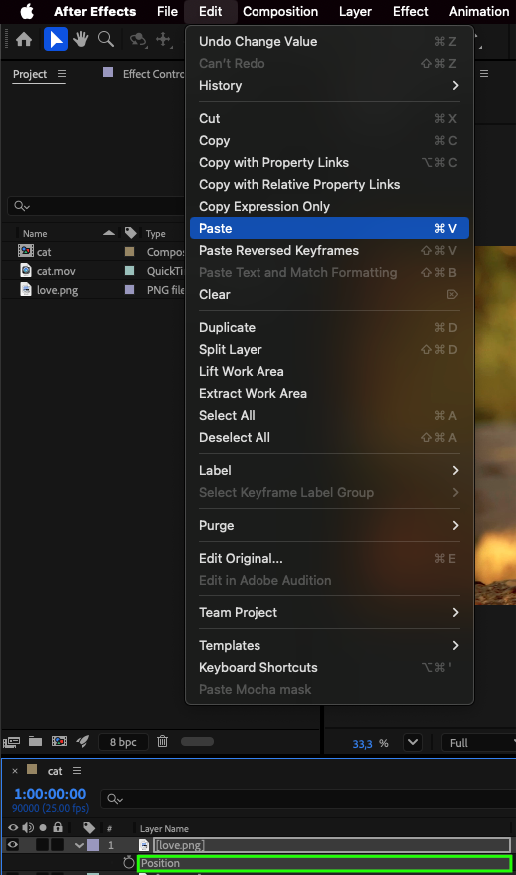Create a new composition icon
The height and width of the screenshot is (875, 516).
coord(59,741)
